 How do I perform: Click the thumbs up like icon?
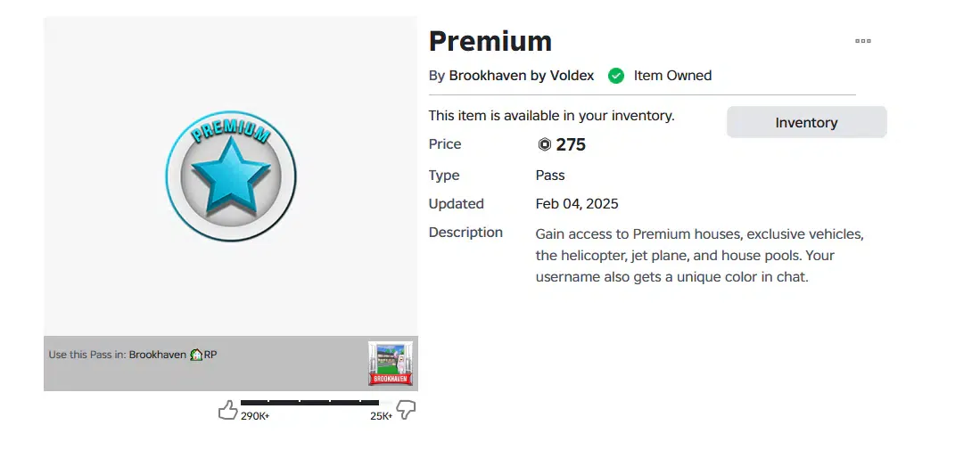(227, 410)
